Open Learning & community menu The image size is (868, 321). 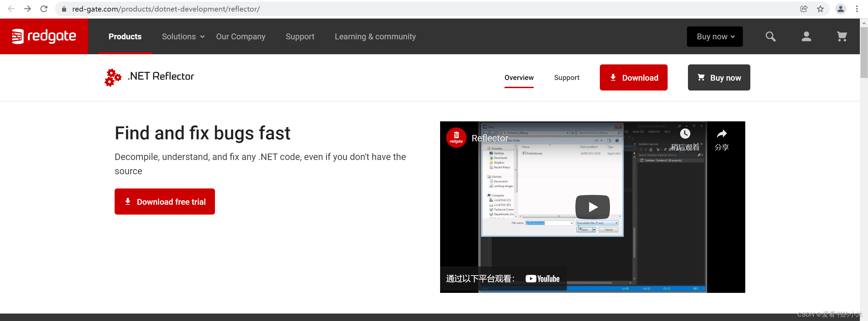[375, 37]
